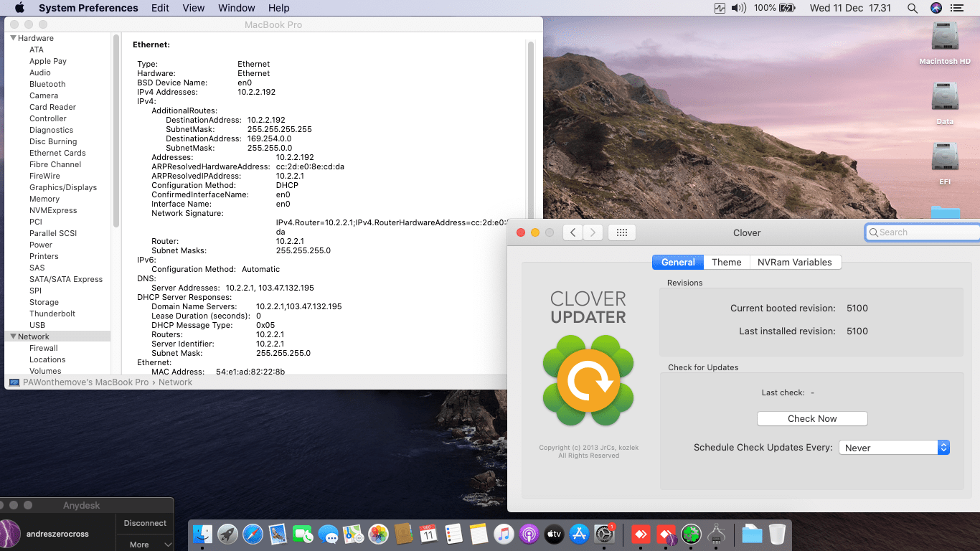Click the volume icon in menu bar
The image size is (980, 551).
[739, 8]
